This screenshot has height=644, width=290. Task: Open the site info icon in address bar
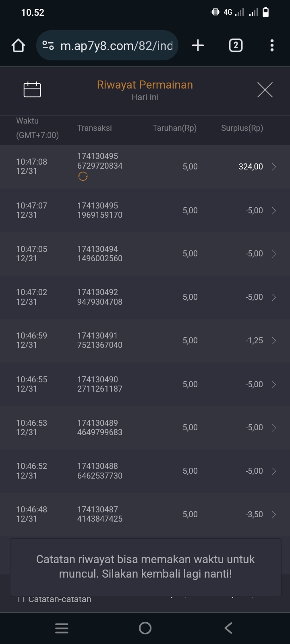48,45
